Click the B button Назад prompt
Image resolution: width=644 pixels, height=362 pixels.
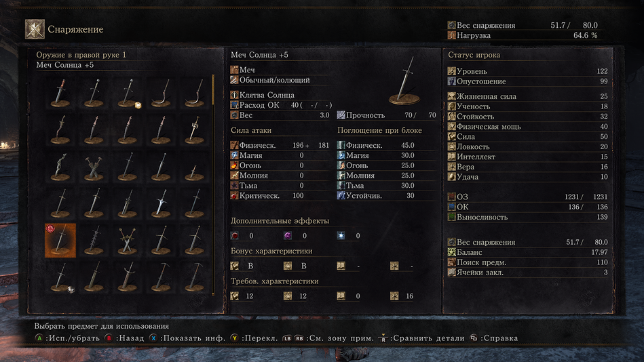coord(124,338)
